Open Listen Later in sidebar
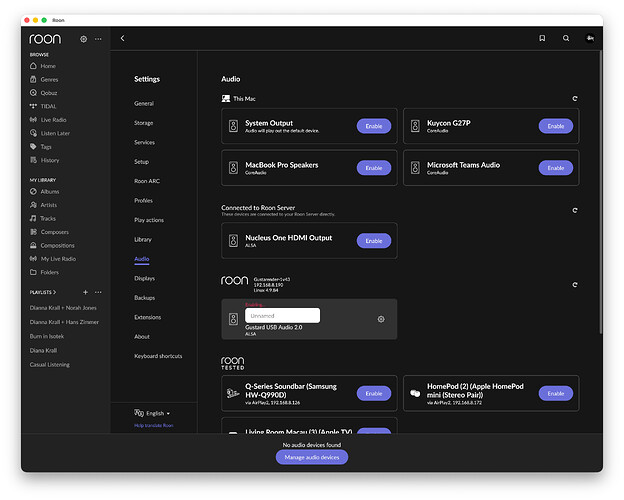The image size is (624, 500). (x=50, y=133)
